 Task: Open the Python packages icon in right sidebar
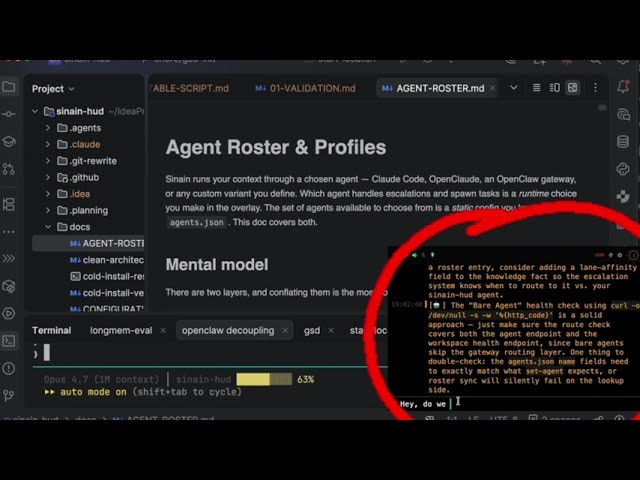(x=623, y=169)
